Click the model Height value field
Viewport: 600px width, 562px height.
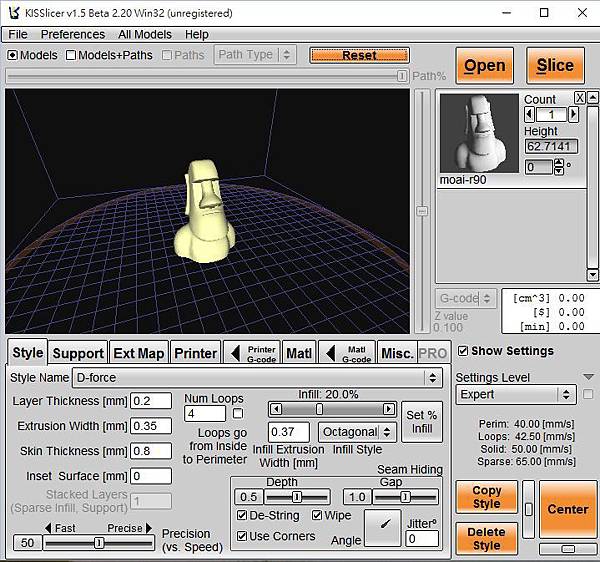[551, 146]
